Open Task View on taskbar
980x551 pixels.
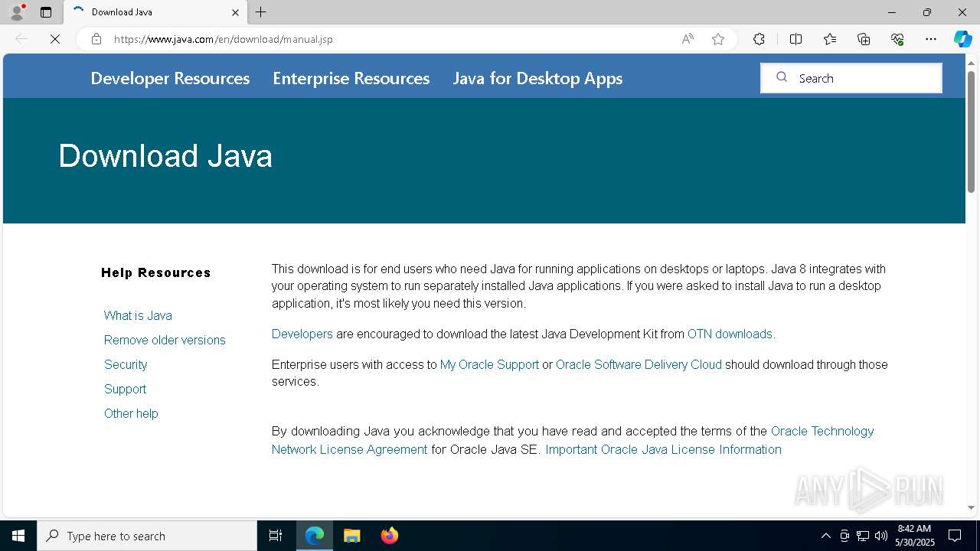coord(276,536)
